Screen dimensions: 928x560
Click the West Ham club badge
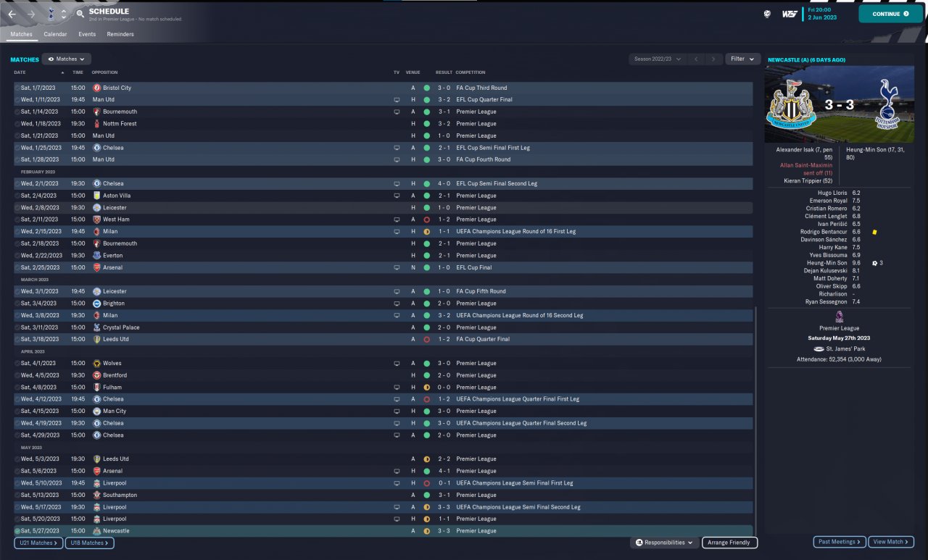[97, 220]
